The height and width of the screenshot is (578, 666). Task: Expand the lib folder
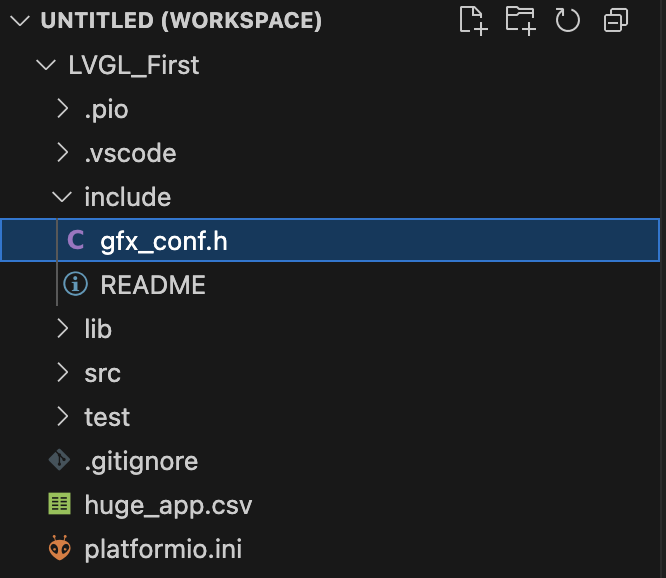[63, 329]
